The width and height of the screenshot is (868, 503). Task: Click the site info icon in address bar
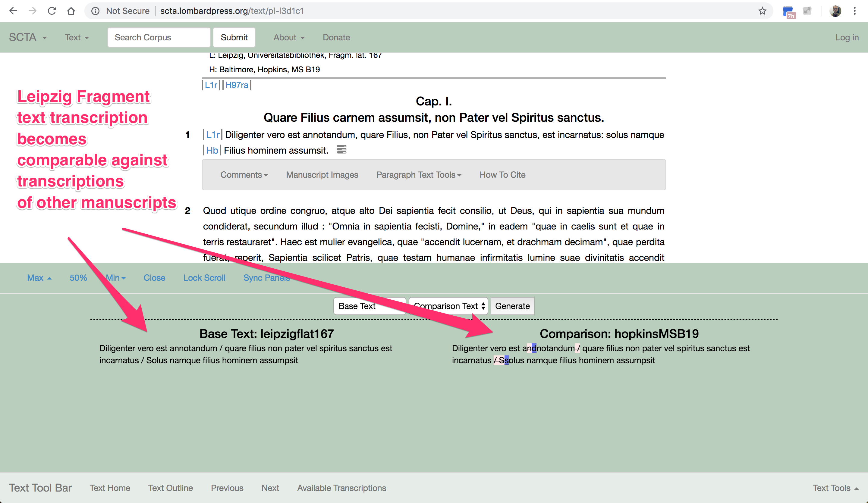coord(96,11)
